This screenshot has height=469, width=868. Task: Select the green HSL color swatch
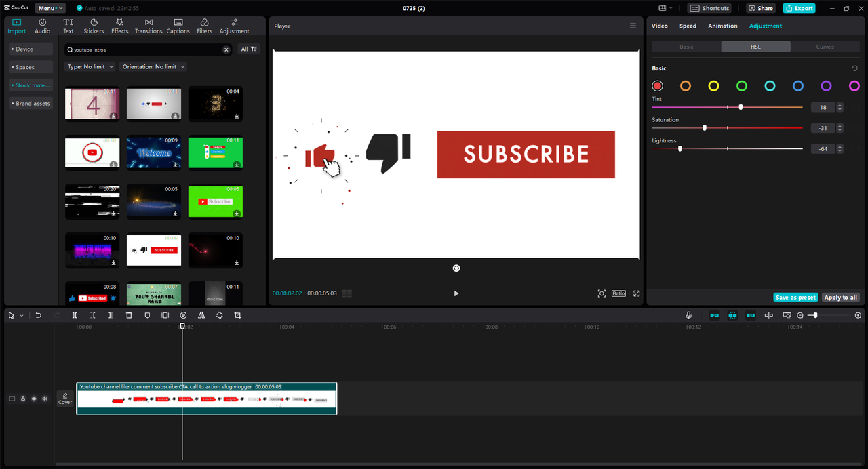pos(742,86)
